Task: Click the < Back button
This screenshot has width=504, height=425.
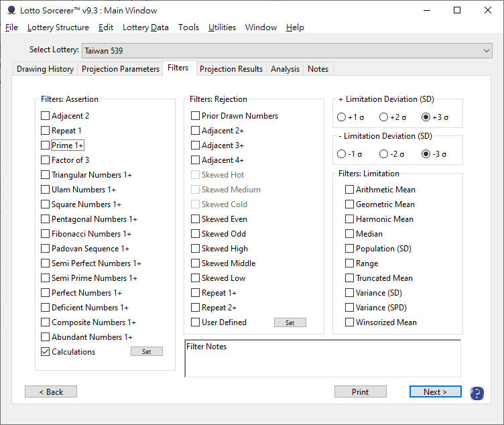Action: click(50, 392)
